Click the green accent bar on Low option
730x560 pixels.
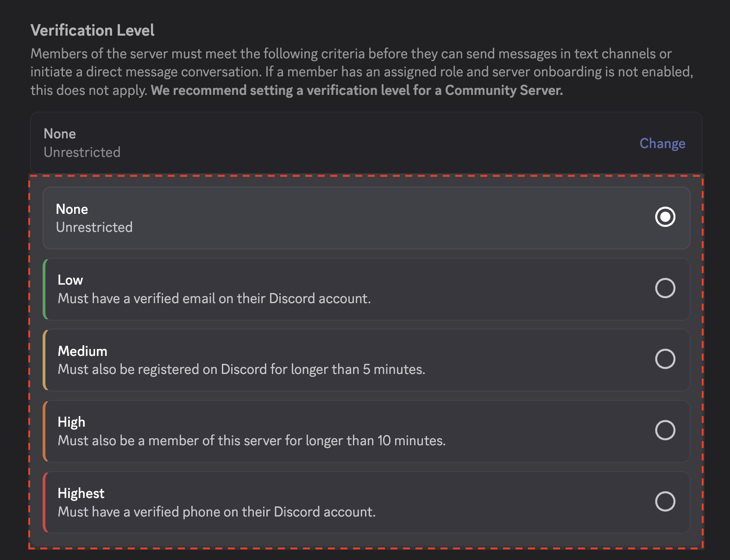pyautogui.click(x=45, y=289)
